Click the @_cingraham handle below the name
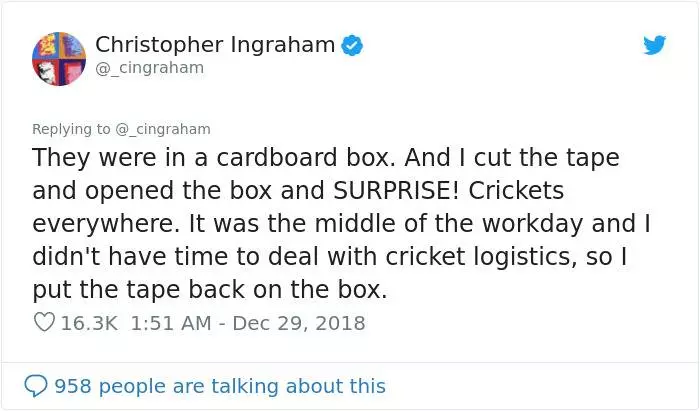This screenshot has height=411, width=700. tap(150, 68)
